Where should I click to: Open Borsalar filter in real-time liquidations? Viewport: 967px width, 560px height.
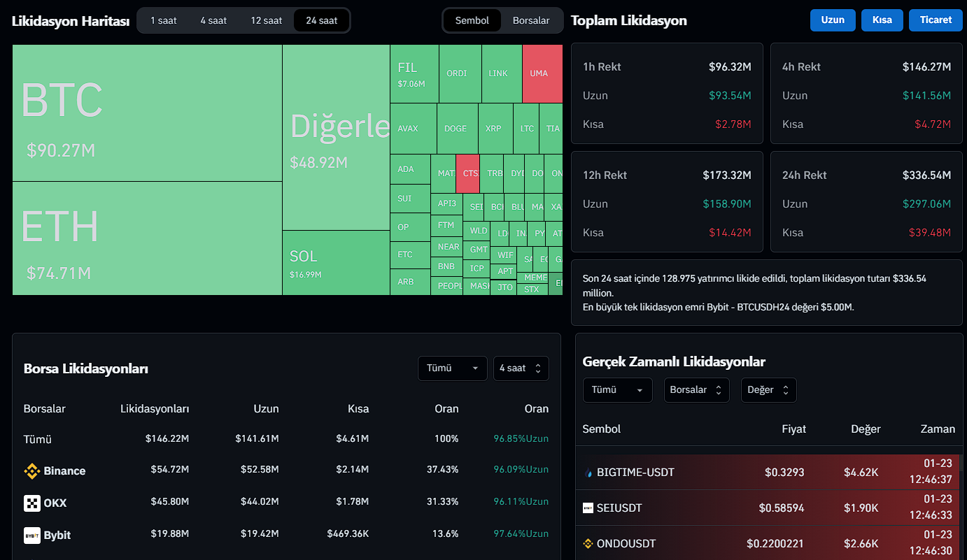click(x=696, y=390)
